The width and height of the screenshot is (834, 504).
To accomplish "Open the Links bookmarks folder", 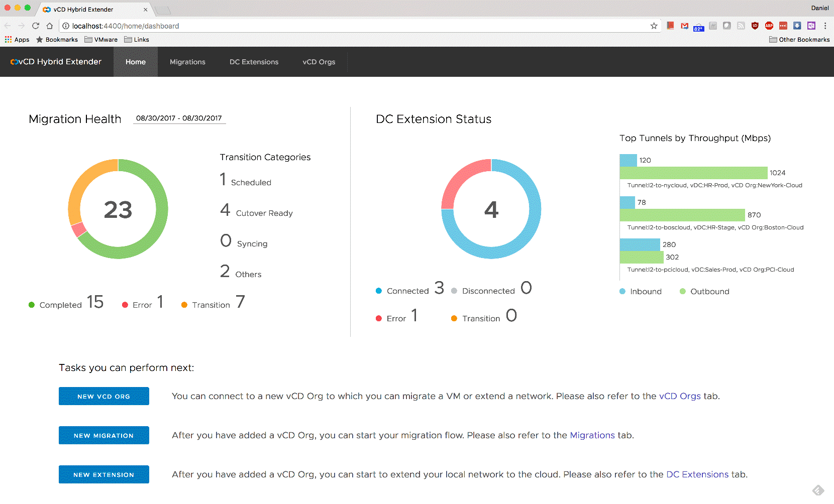I will pyautogui.click(x=137, y=40).
